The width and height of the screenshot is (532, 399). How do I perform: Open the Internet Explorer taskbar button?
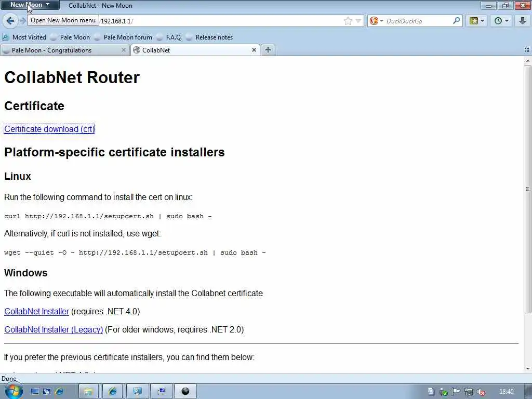point(113,392)
